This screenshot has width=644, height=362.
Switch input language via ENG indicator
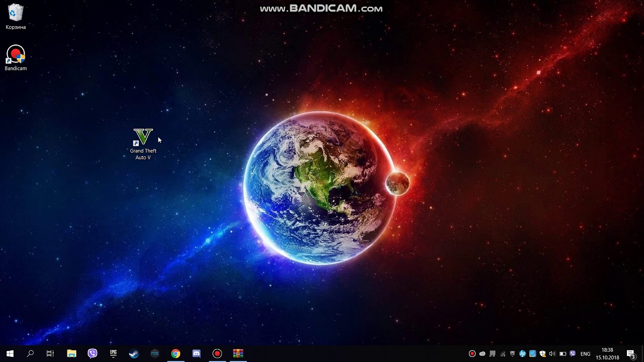[585, 354]
